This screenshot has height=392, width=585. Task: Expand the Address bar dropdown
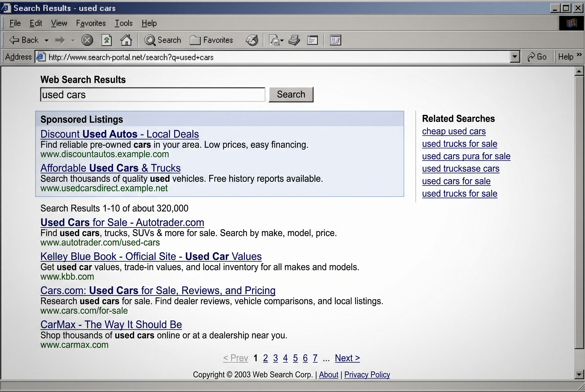click(515, 57)
